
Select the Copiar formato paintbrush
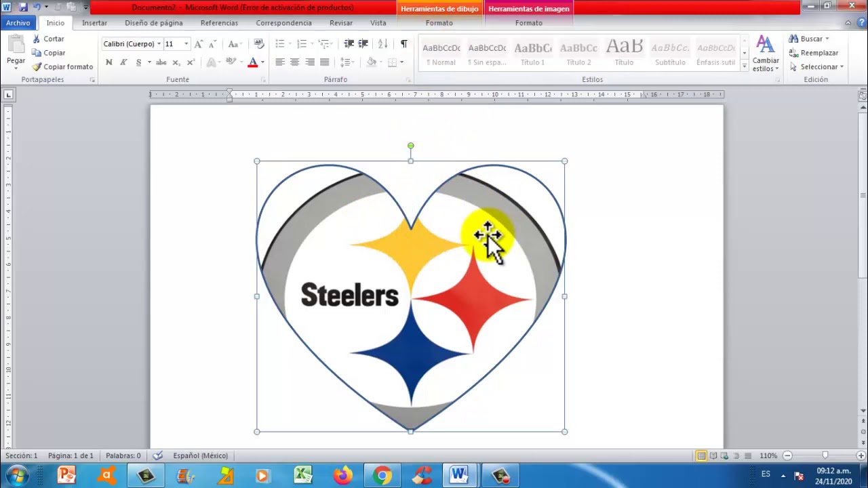(x=37, y=66)
